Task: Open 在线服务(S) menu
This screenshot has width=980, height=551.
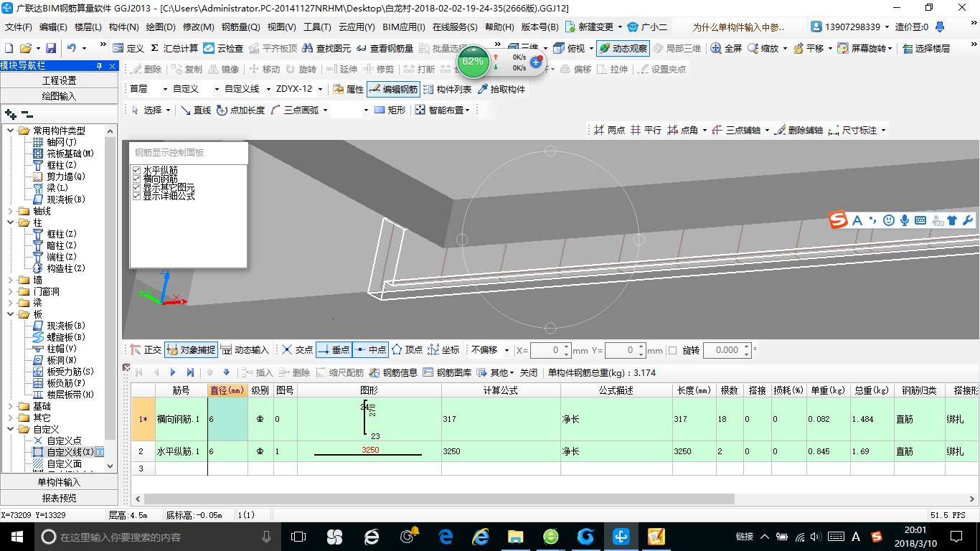Action: tap(455, 27)
